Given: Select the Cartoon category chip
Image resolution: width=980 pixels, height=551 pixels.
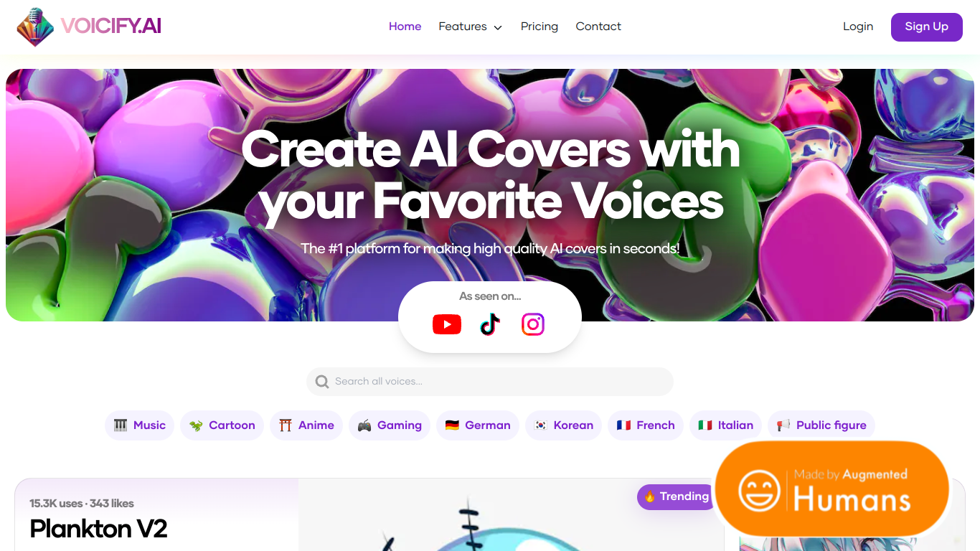Looking at the screenshot, I should [222, 425].
